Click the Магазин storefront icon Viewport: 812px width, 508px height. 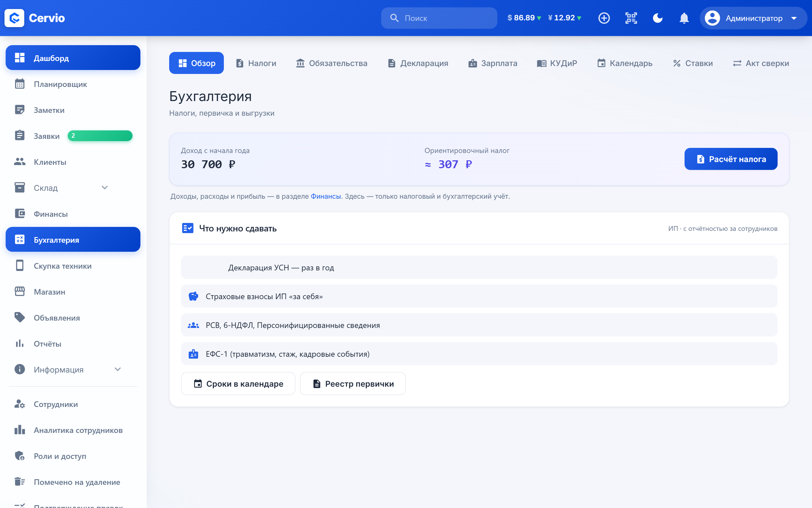tap(20, 292)
